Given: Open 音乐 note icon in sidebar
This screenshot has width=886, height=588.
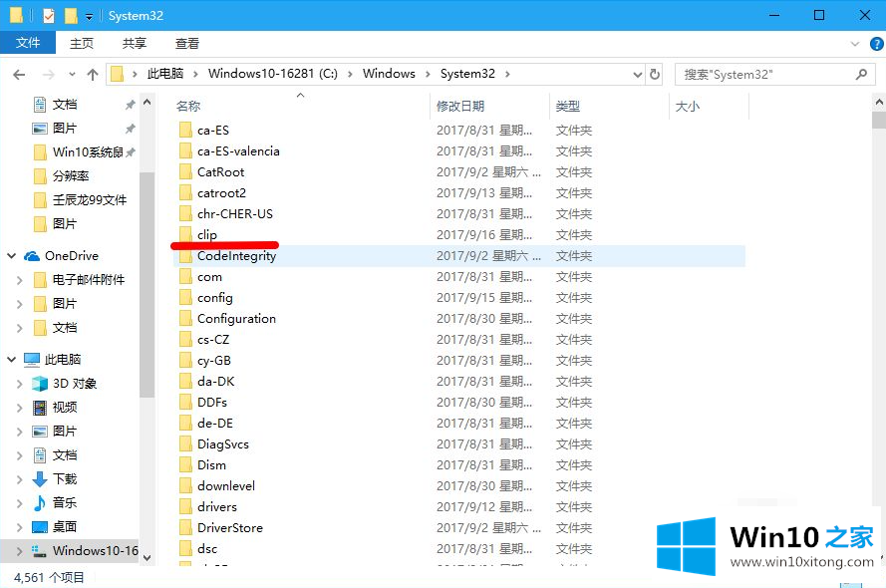Looking at the screenshot, I should pyautogui.click(x=40, y=502).
